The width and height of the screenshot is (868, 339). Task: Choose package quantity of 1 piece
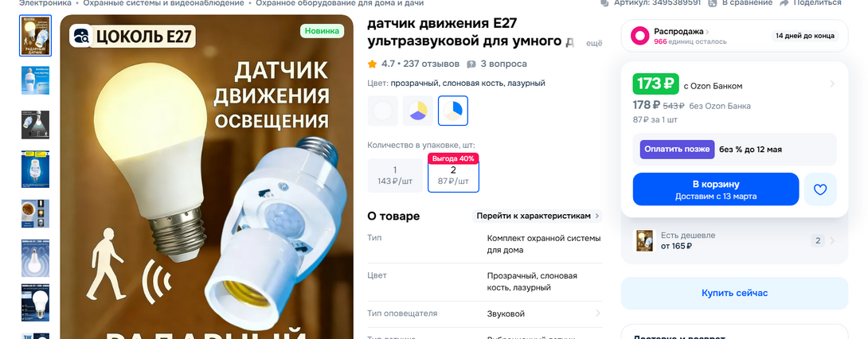click(395, 175)
